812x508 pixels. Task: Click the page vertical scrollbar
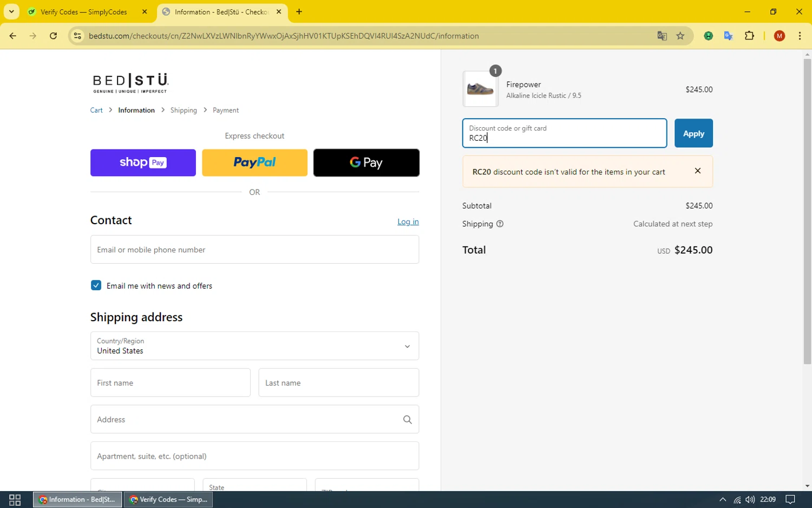[807, 211]
